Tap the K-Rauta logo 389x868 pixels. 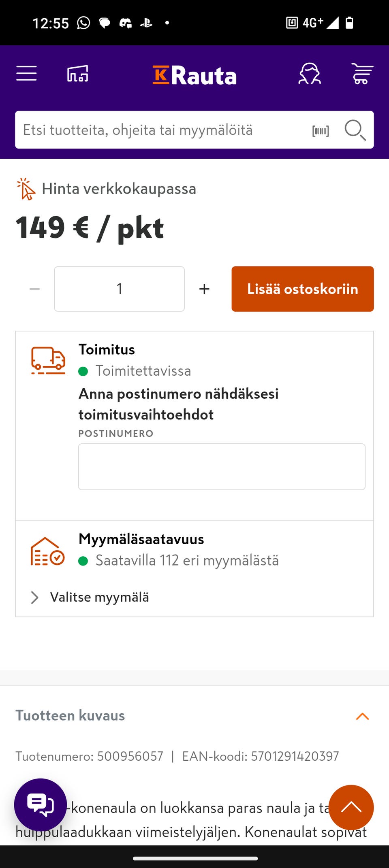[194, 75]
